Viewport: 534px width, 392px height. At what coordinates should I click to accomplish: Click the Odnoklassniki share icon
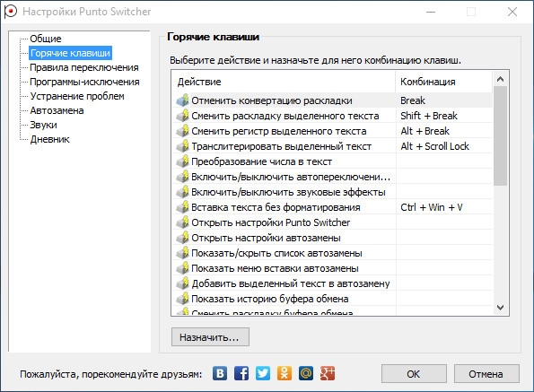pos(285,374)
